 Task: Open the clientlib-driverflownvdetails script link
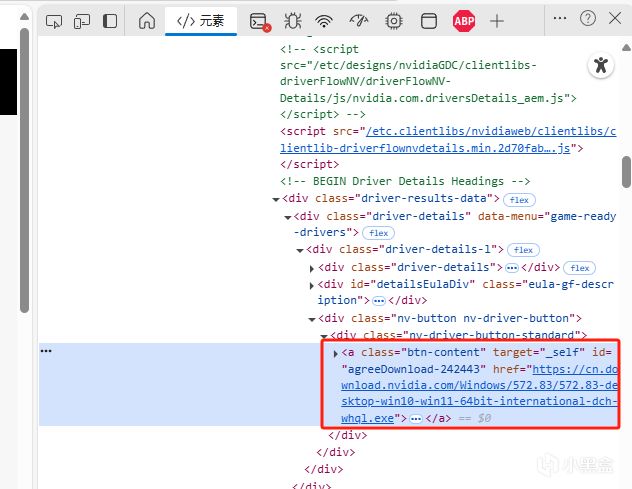click(448, 139)
